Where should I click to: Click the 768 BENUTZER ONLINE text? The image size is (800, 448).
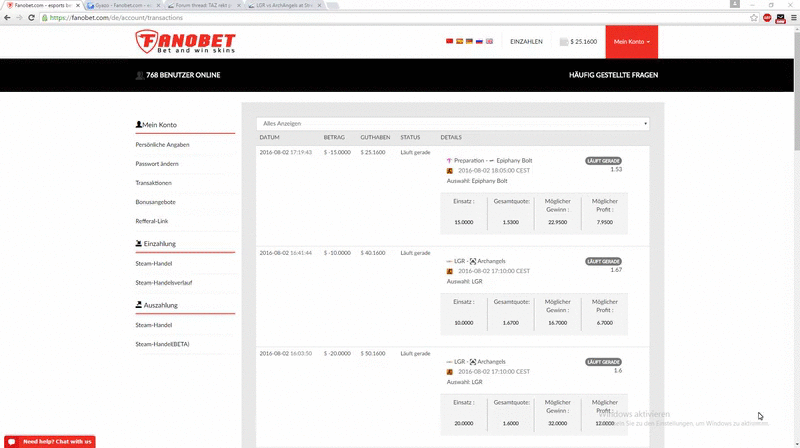(x=183, y=75)
